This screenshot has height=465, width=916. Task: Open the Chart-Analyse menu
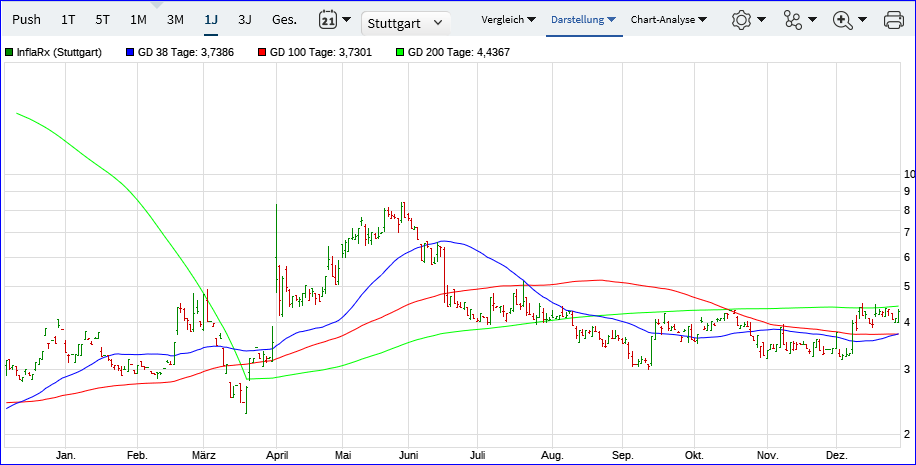(668, 19)
